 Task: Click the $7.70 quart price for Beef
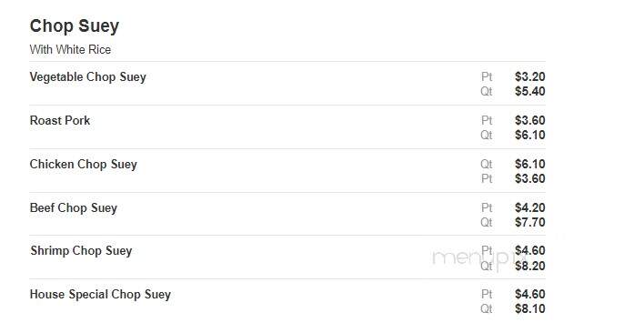[529, 222]
